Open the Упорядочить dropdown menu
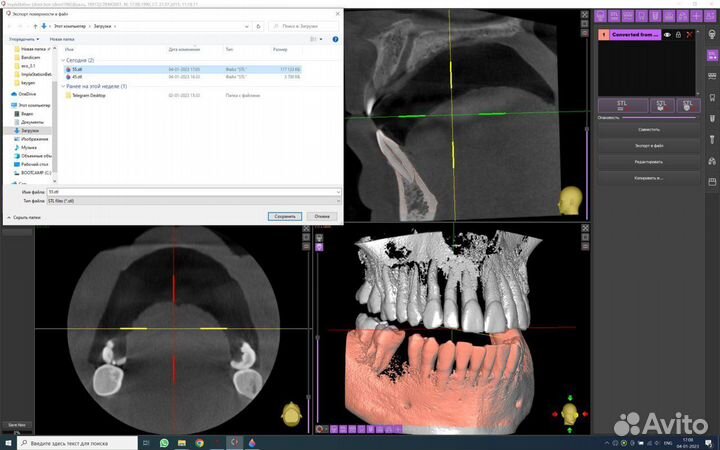The image size is (720, 450). pos(23,38)
